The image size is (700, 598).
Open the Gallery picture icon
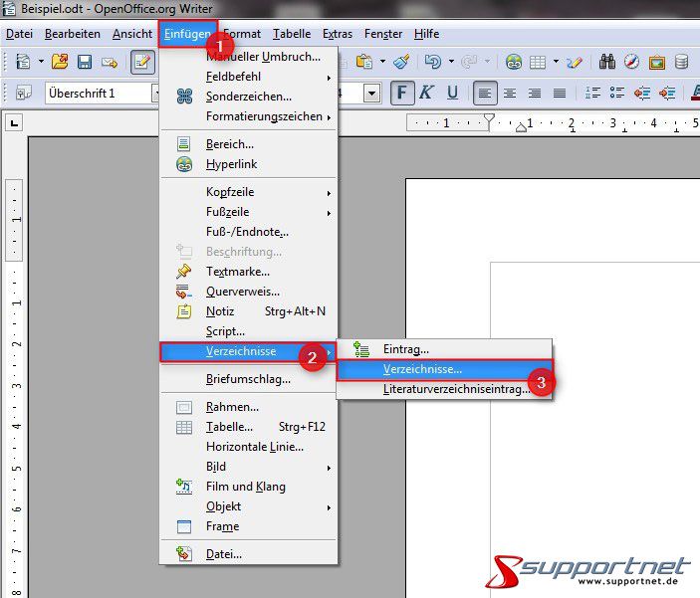[657, 62]
